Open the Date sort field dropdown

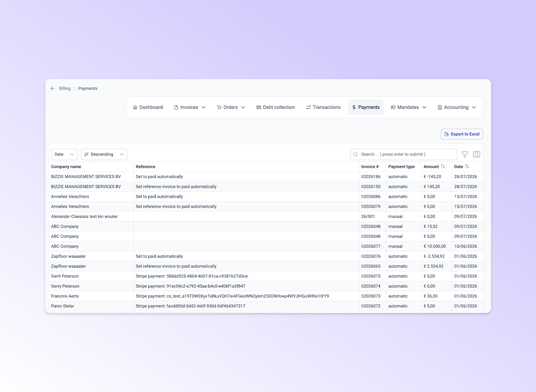click(x=64, y=154)
